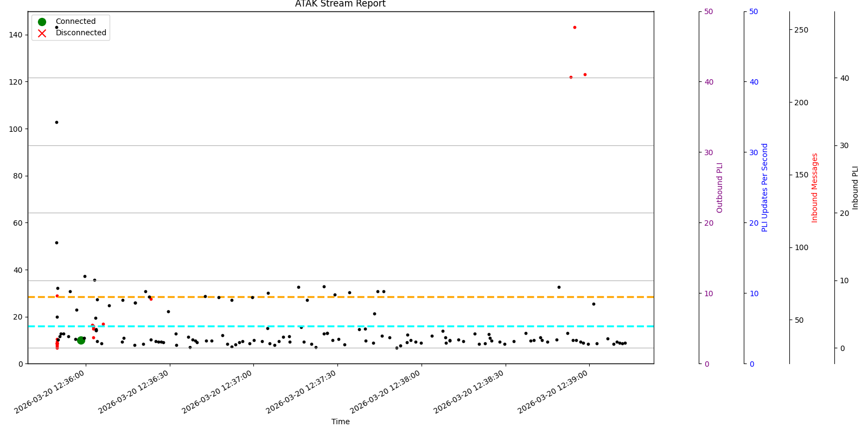Click the red X Disconnected legend marker

42,33
